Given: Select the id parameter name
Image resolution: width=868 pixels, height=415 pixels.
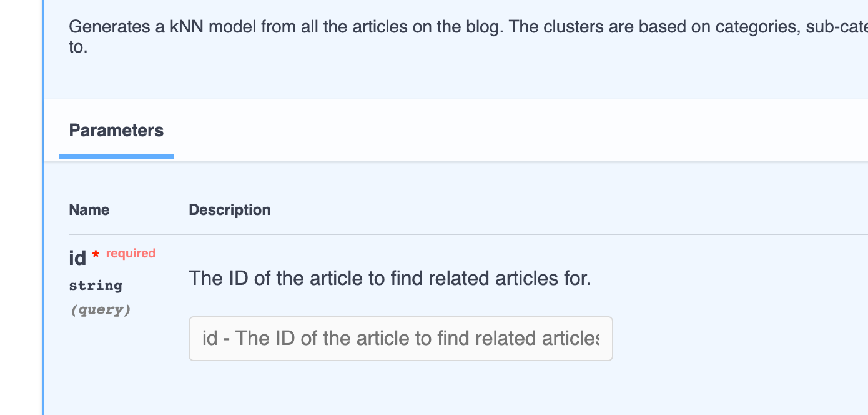Looking at the screenshot, I should point(77,257).
